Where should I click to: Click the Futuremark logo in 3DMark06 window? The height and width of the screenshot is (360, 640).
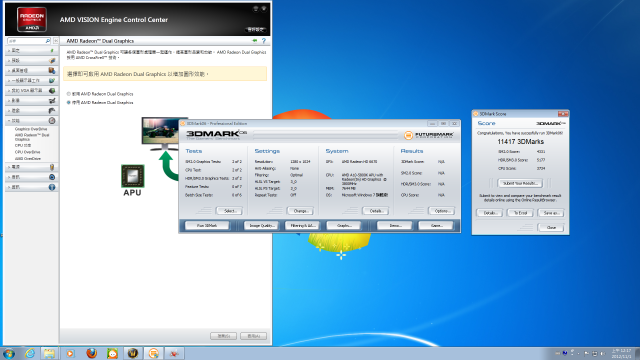point(429,135)
